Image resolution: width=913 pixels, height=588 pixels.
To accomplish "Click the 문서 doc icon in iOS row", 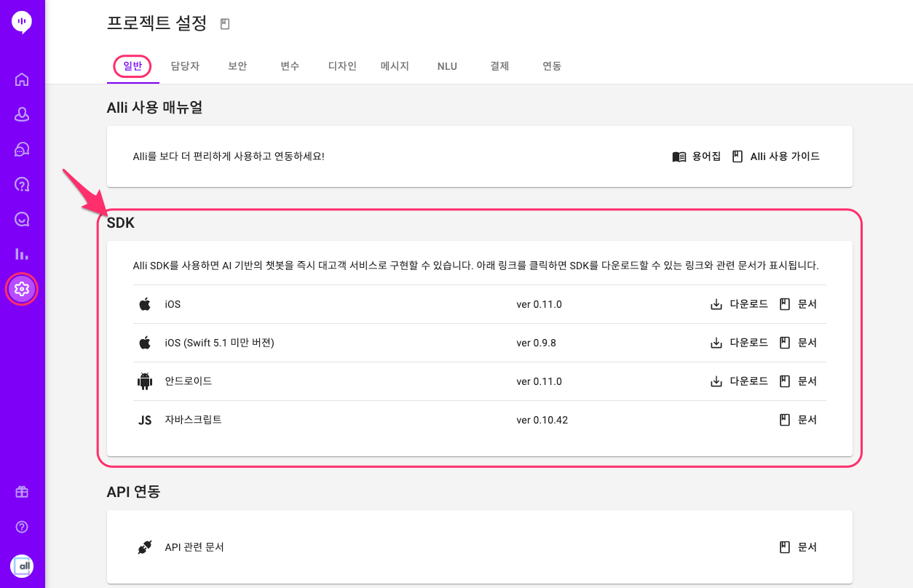I will pos(785,304).
